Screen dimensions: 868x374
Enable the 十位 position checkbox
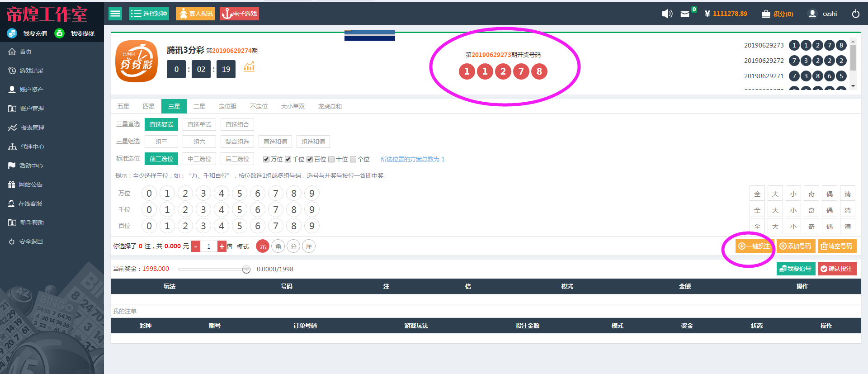point(331,159)
